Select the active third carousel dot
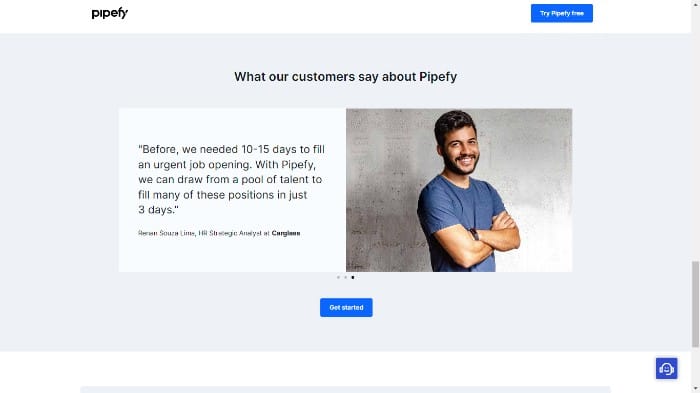The height and width of the screenshot is (393, 700). [x=353, y=277]
